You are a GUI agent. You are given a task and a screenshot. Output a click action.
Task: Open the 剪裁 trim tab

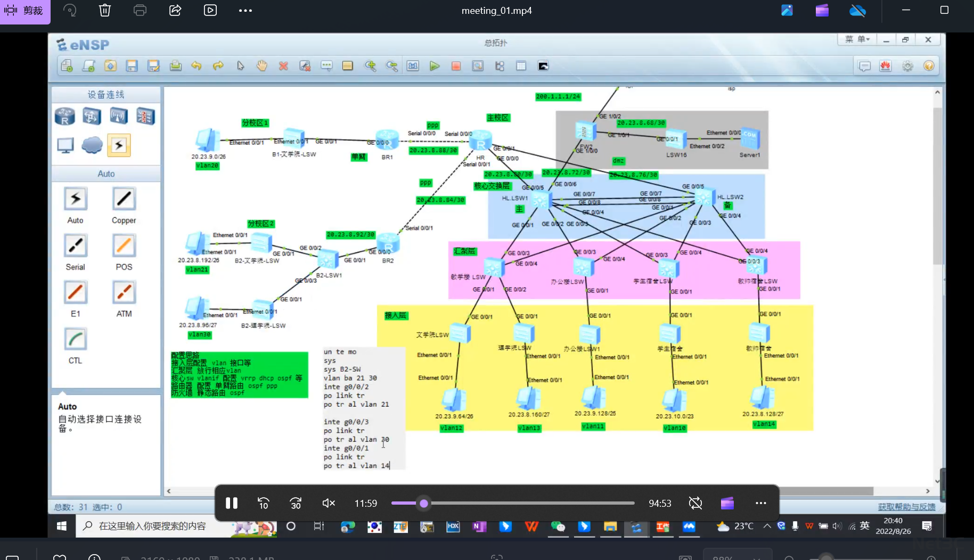25,11
